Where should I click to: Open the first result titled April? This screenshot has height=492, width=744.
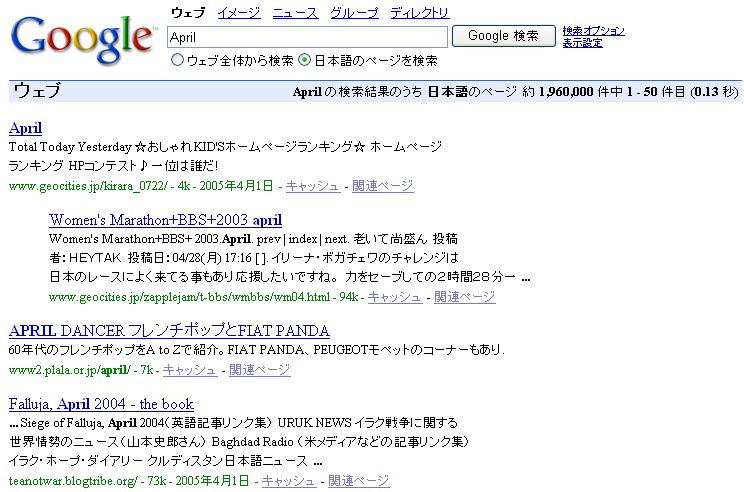coord(25,128)
